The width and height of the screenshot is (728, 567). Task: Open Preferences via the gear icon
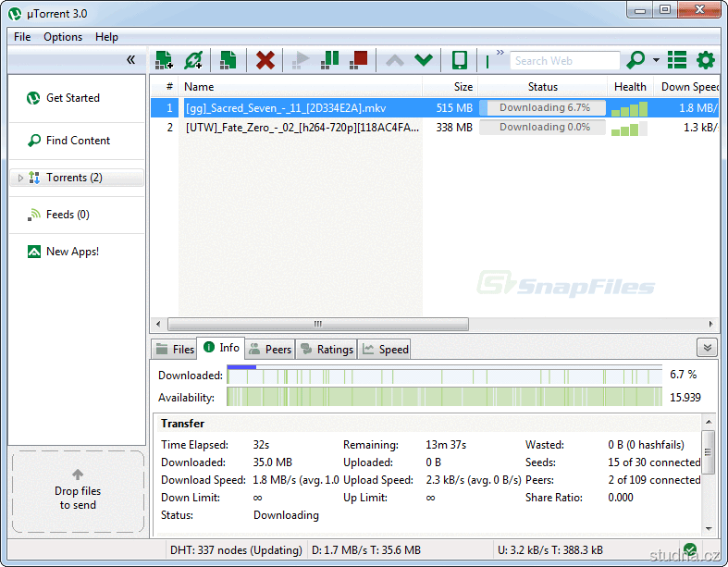[x=706, y=60]
